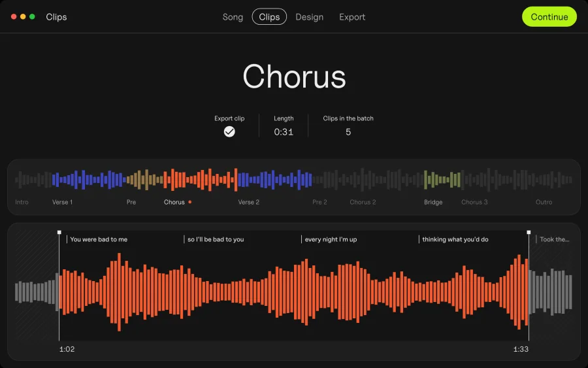Select the Chorus section label

point(174,202)
